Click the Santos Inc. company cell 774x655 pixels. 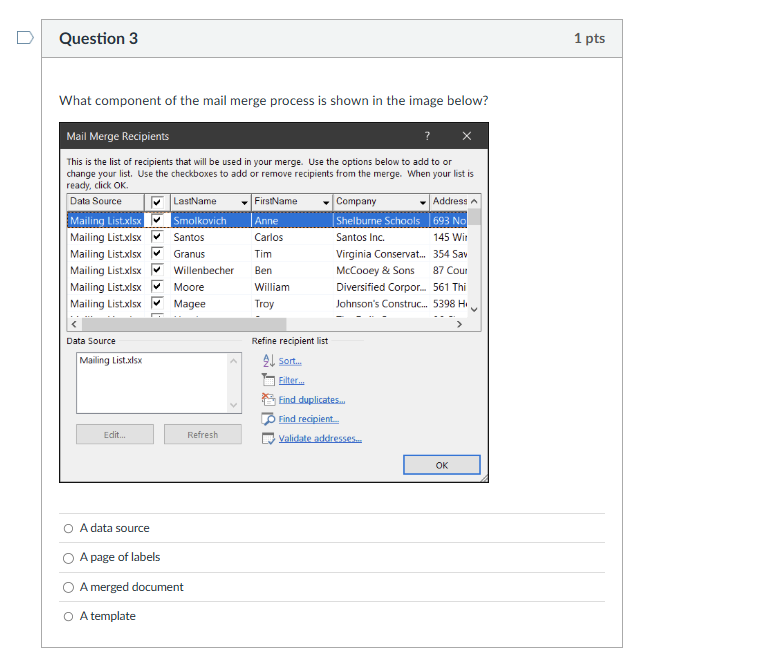381,237
